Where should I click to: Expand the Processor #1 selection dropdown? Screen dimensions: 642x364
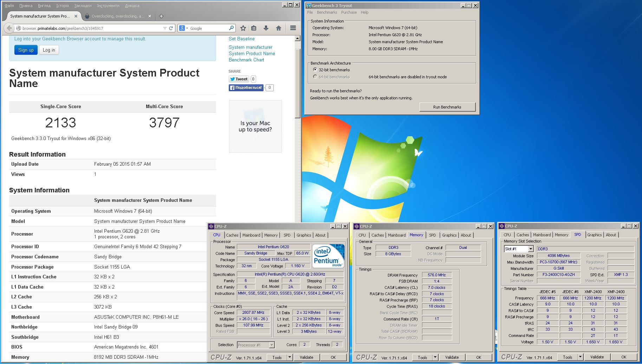pos(272,345)
